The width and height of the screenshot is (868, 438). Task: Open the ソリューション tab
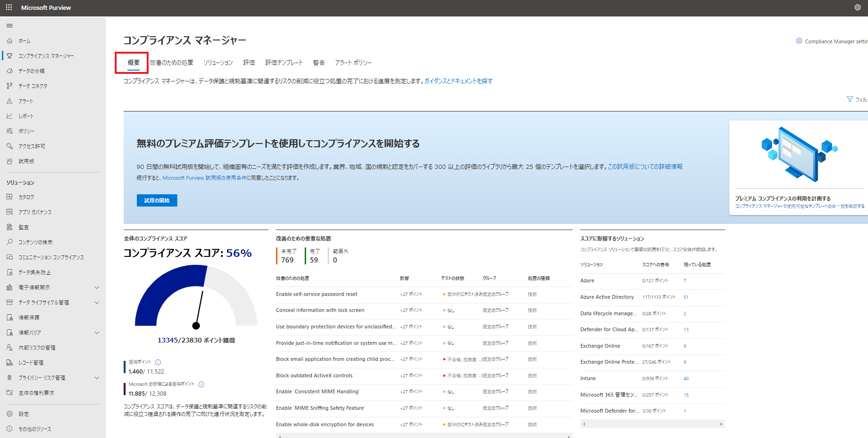click(x=218, y=63)
